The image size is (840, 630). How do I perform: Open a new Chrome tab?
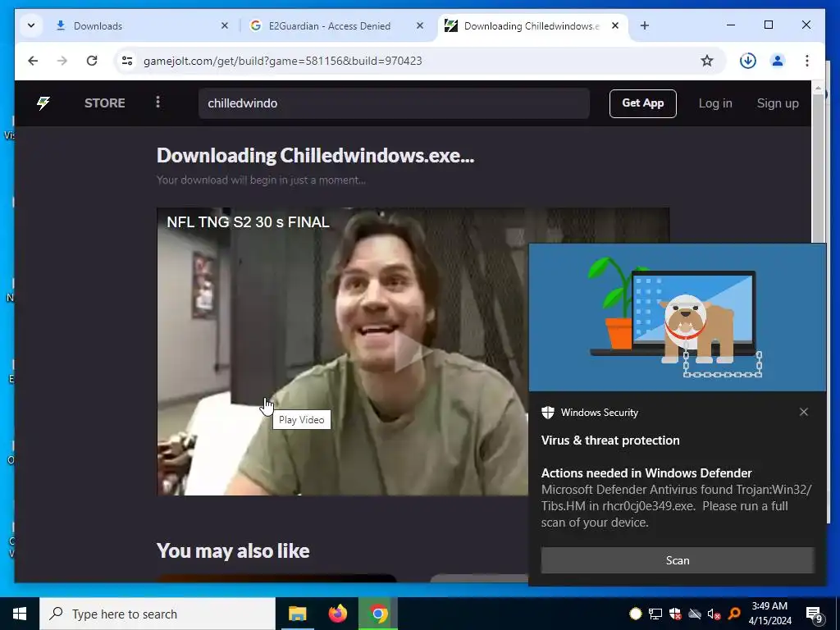point(645,25)
